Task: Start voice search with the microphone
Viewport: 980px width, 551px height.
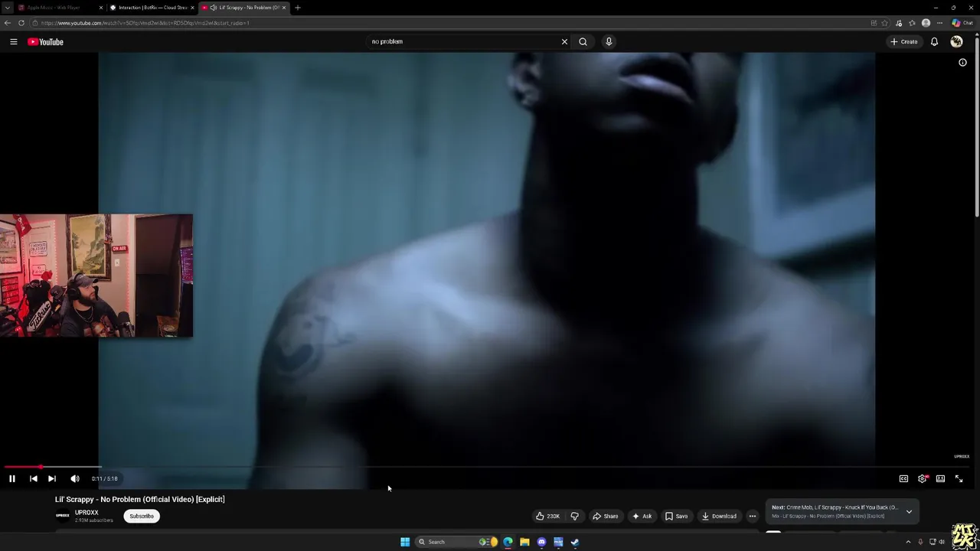Action: (x=609, y=42)
